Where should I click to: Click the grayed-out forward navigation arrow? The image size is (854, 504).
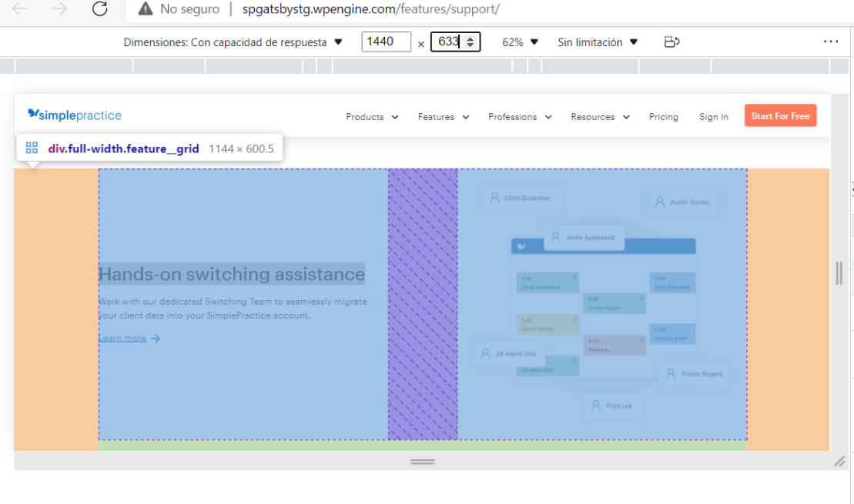point(59,10)
